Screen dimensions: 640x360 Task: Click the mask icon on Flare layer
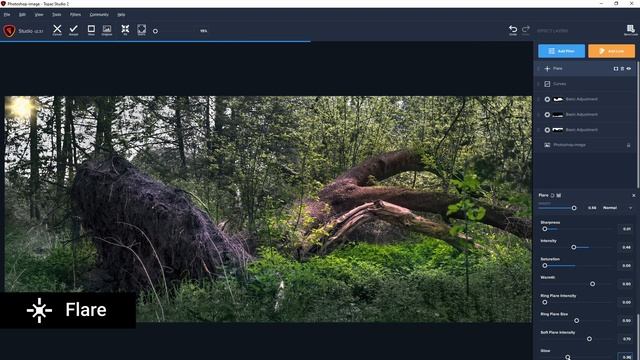[616, 69]
